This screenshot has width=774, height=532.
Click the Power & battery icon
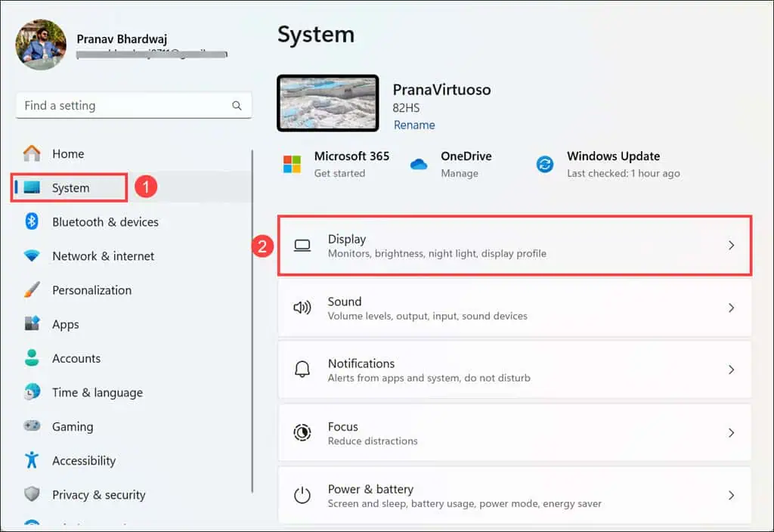click(x=302, y=495)
